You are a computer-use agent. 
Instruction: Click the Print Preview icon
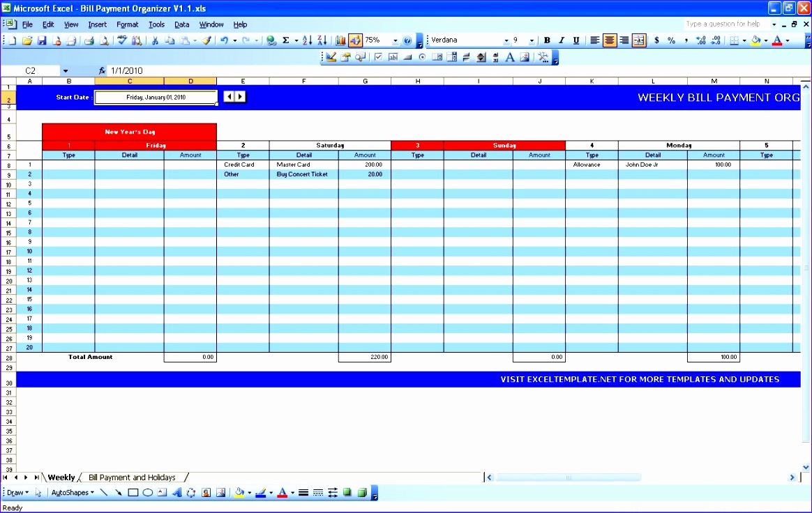[105, 40]
